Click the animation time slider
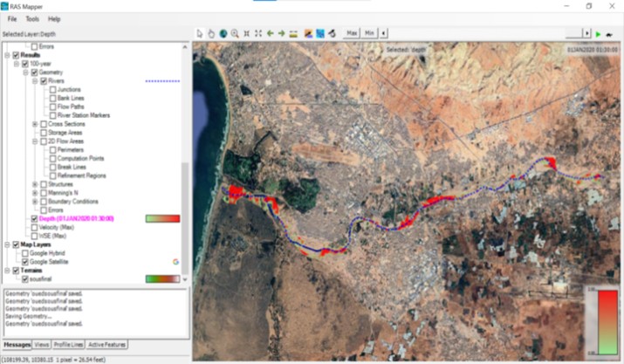 574,33
